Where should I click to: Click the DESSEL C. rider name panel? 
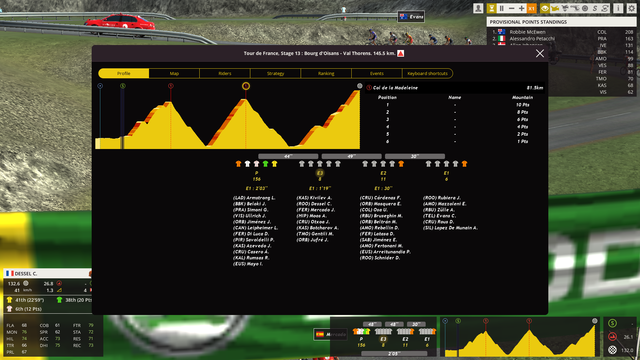pyautogui.click(x=48, y=273)
